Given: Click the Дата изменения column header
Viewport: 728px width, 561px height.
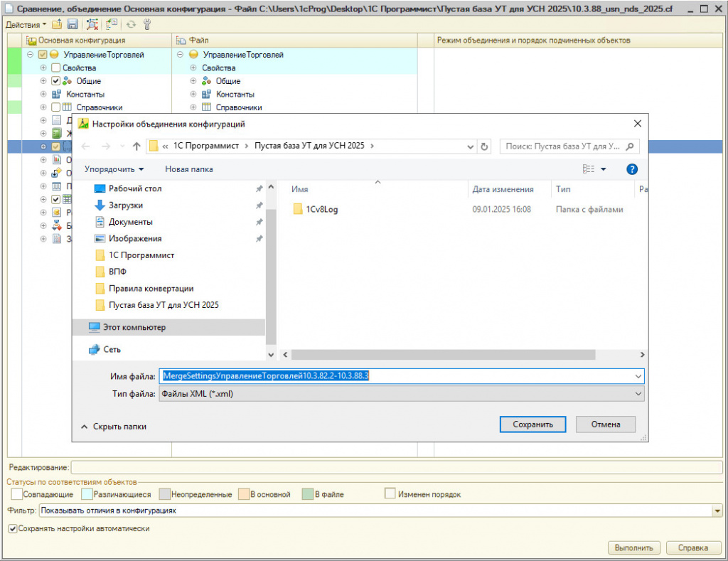Looking at the screenshot, I should click(503, 189).
